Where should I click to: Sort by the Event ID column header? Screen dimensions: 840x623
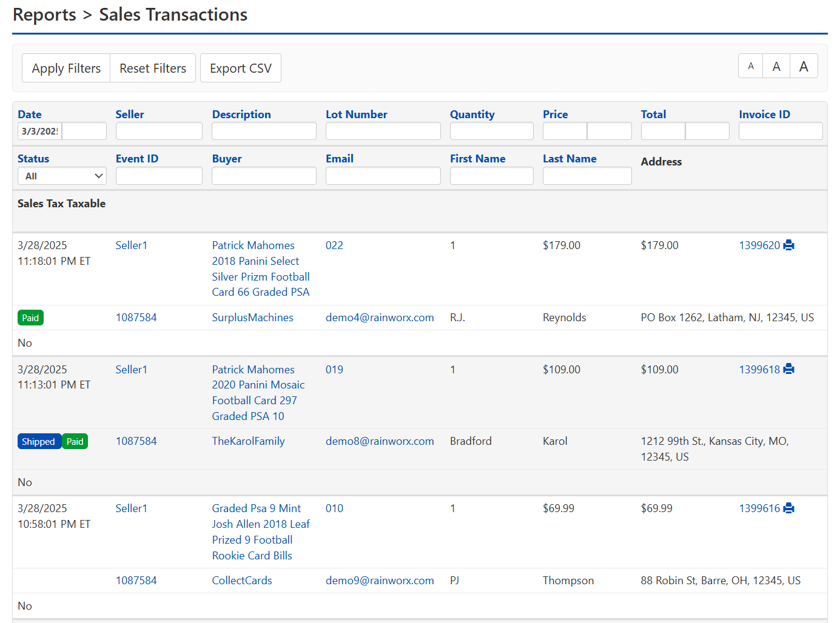[137, 158]
